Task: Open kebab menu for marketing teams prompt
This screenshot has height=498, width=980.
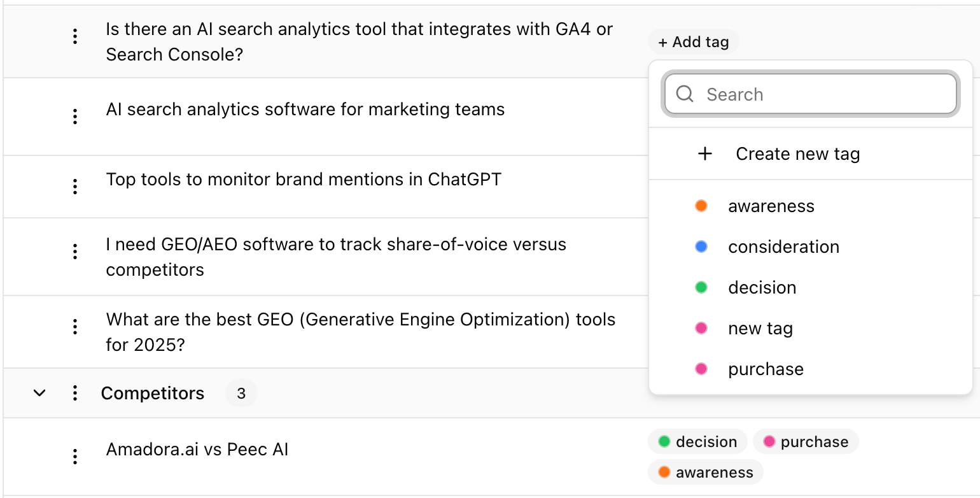Action: click(75, 117)
